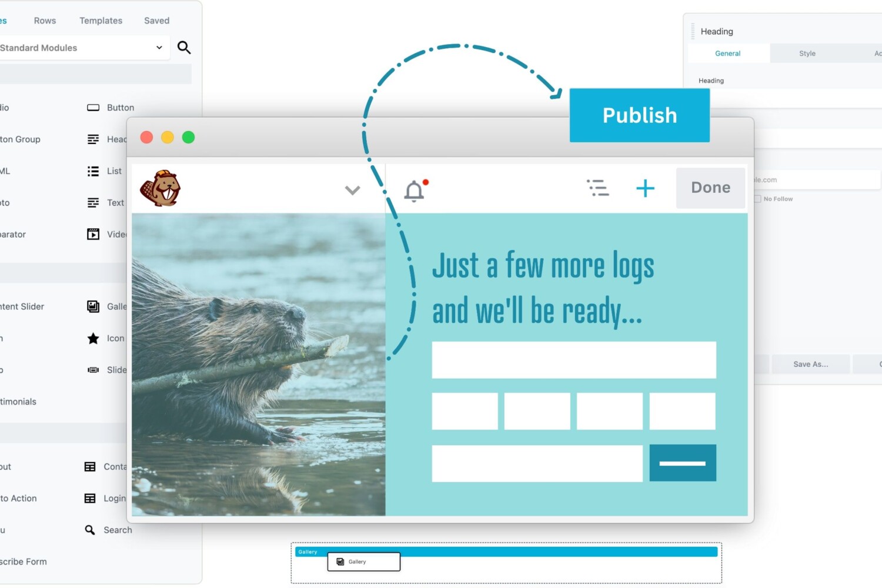Click the search magnifier icon in modules panel
The width and height of the screenshot is (882, 588).
click(x=184, y=48)
